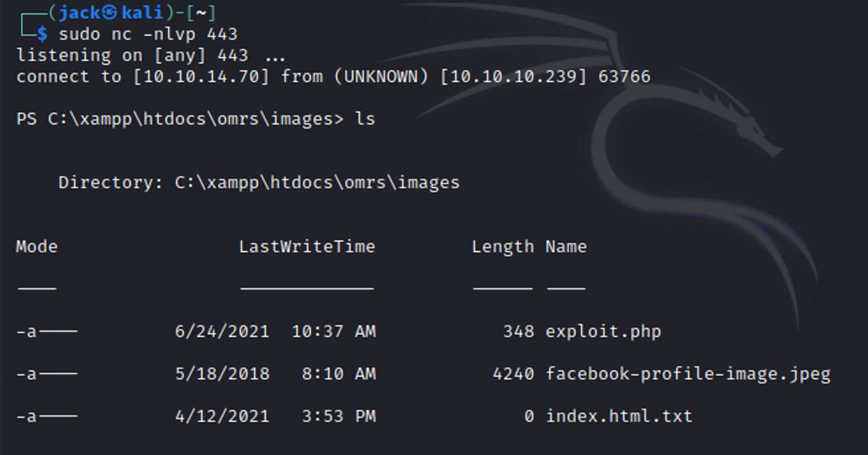Viewport: 868px width, 455px height.
Task: Click the 6/24/2021 date of exploit.php
Action: [222, 331]
